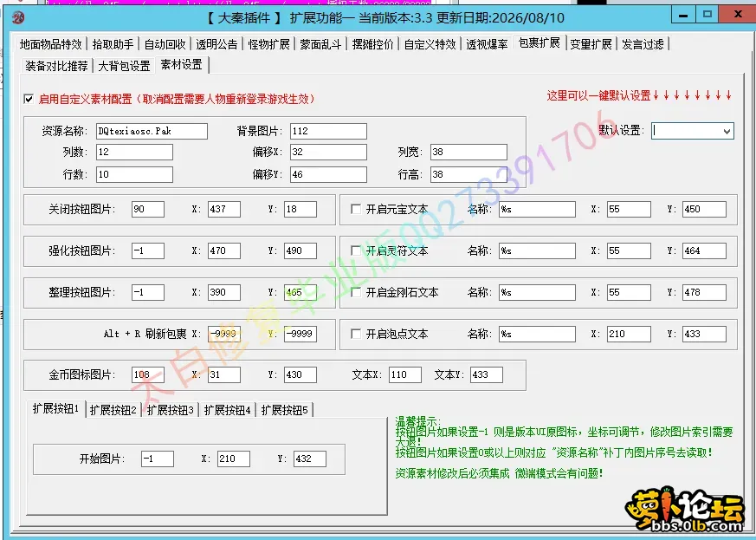This screenshot has width=756, height=540.
Task: Enable the 开启元宝文本 checkbox
Action: (x=356, y=209)
